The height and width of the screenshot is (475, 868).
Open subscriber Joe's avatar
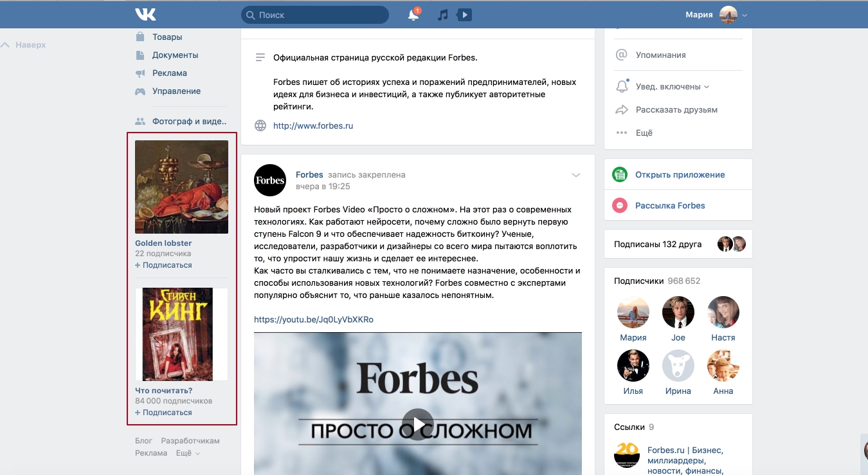pos(678,312)
